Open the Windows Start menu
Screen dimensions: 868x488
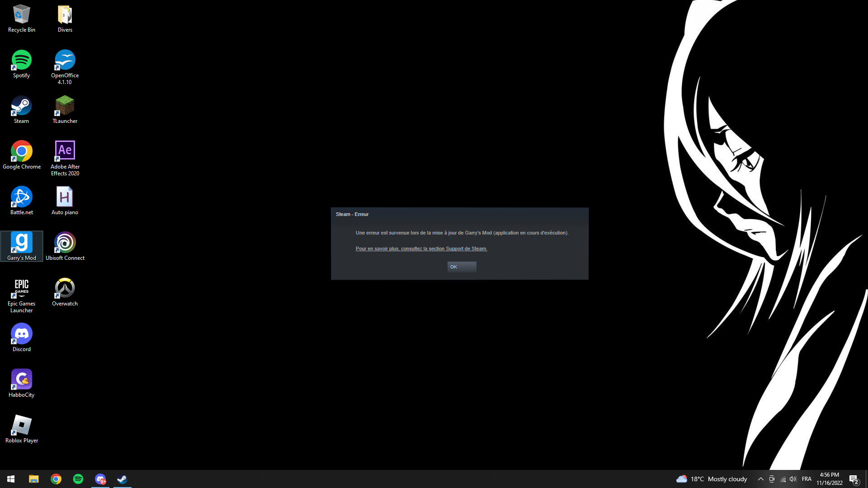(11, 479)
